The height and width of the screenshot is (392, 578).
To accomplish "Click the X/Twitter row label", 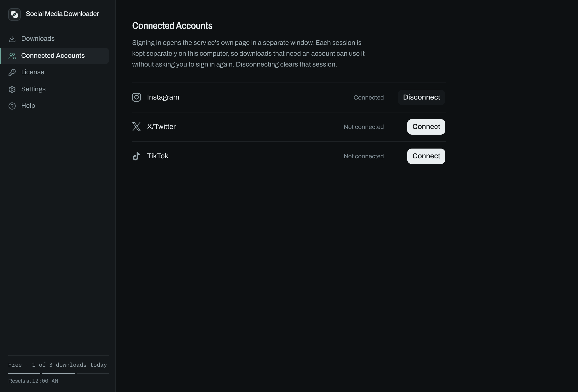I will pyautogui.click(x=161, y=127).
